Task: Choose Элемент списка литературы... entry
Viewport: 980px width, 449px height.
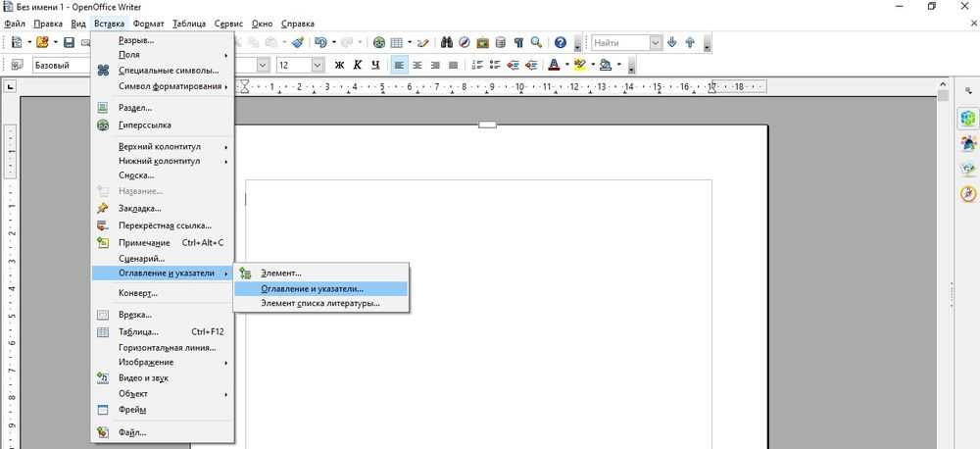Action: click(x=319, y=304)
